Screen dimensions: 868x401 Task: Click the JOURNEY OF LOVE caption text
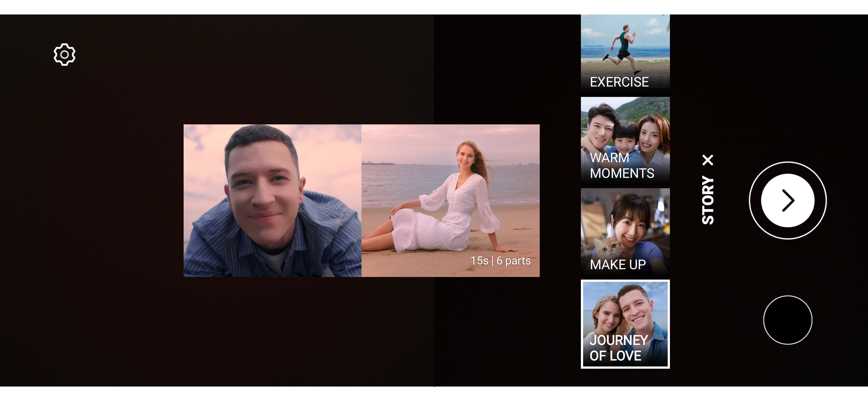tap(618, 348)
